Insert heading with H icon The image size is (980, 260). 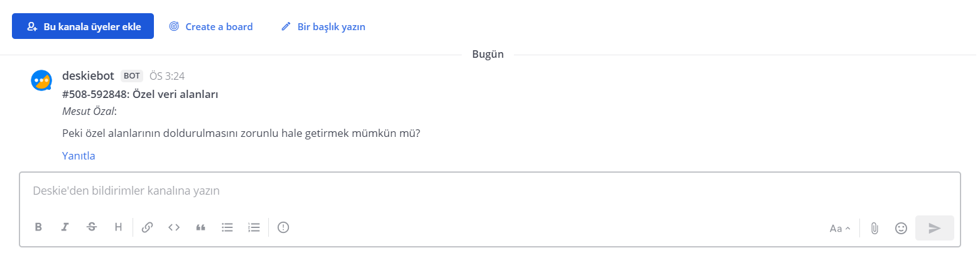click(118, 227)
